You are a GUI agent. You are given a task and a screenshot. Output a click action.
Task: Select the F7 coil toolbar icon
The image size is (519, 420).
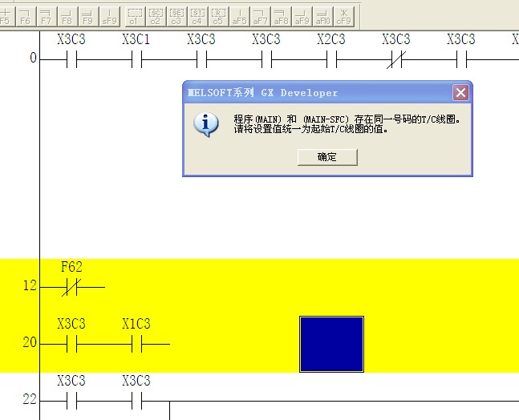pyautogui.click(x=47, y=15)
